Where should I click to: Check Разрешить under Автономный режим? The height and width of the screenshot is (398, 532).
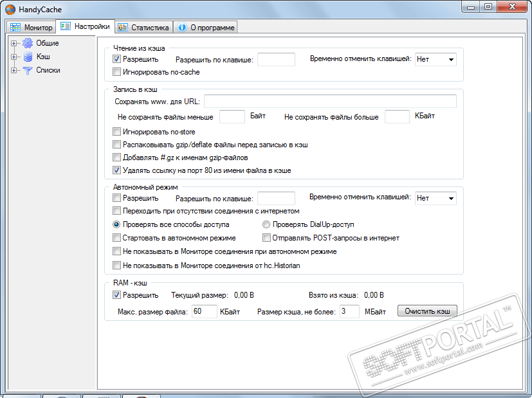(116, 197)
